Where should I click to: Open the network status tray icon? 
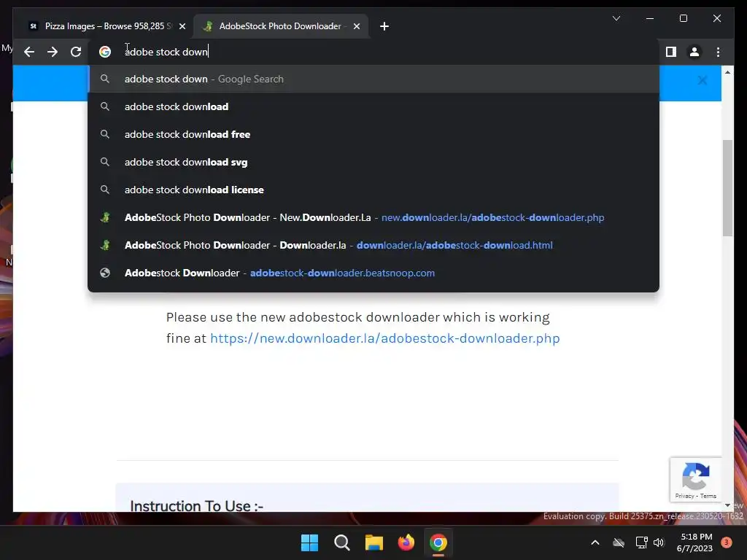pos(641,542)
